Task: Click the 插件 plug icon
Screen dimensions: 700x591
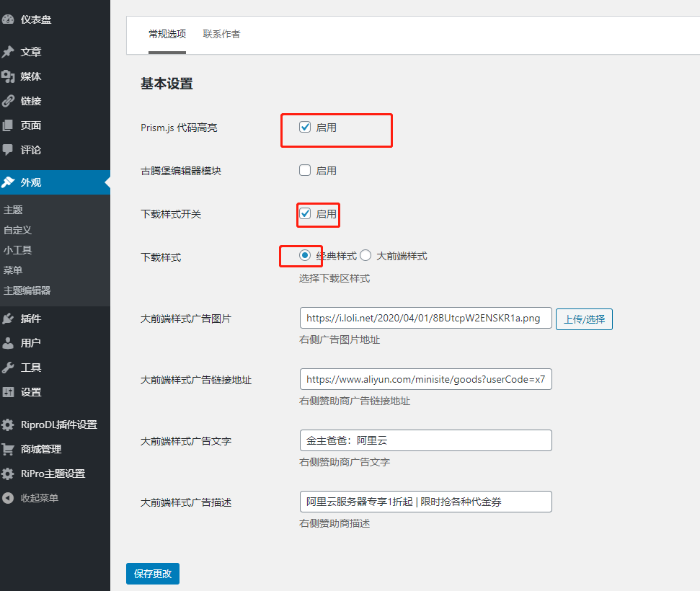Action: click(8, 319)
